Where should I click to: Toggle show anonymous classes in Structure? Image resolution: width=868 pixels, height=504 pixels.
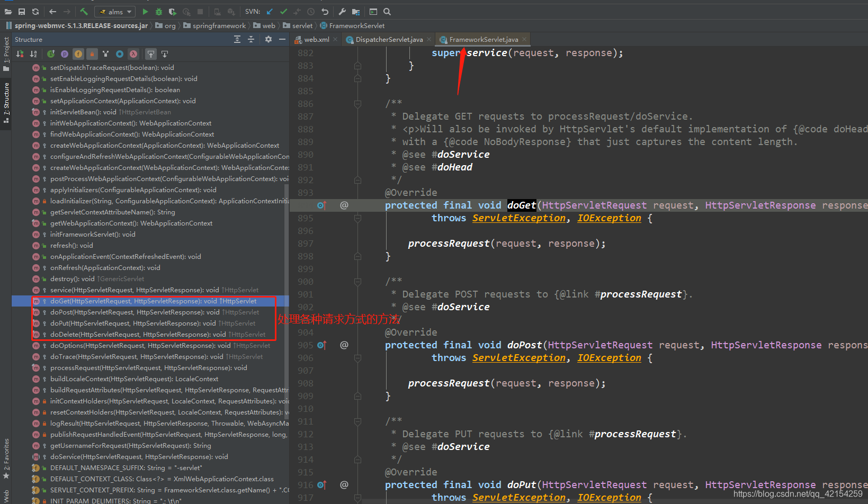coord(120,54)
